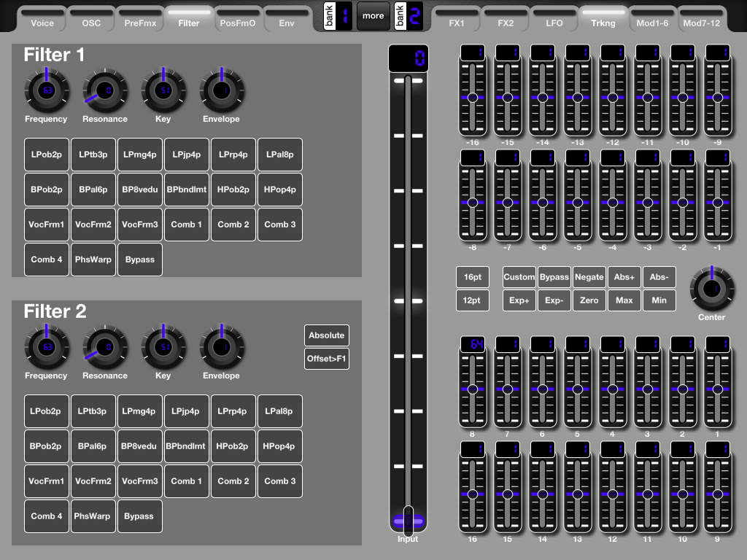Apply the Zero tracking preset
The width and height of the screenshot is (747, 560).
pyautogui.click(x=589, y=300)
